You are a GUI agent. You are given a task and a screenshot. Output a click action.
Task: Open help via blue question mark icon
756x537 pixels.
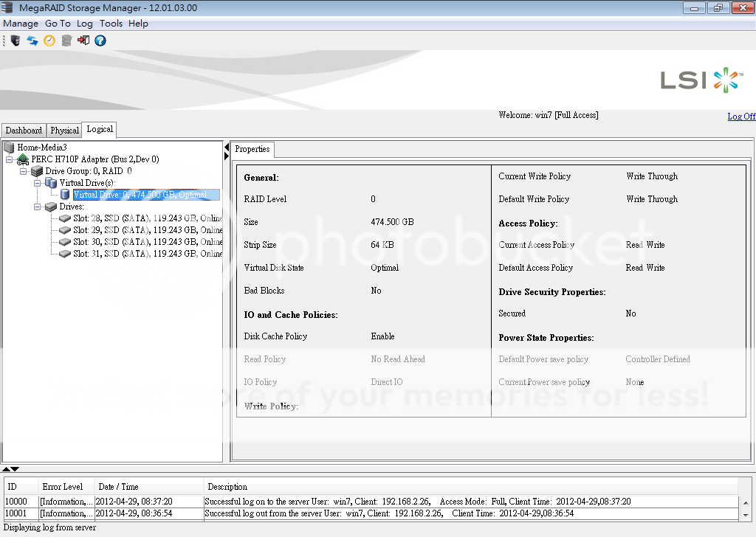100,41
